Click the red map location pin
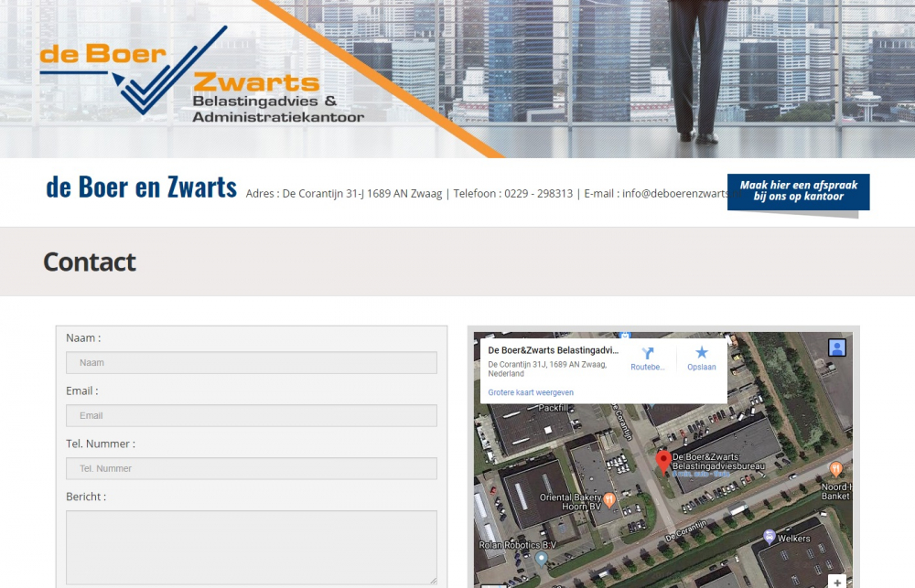 pyautogui.click(x=663, y=463)
